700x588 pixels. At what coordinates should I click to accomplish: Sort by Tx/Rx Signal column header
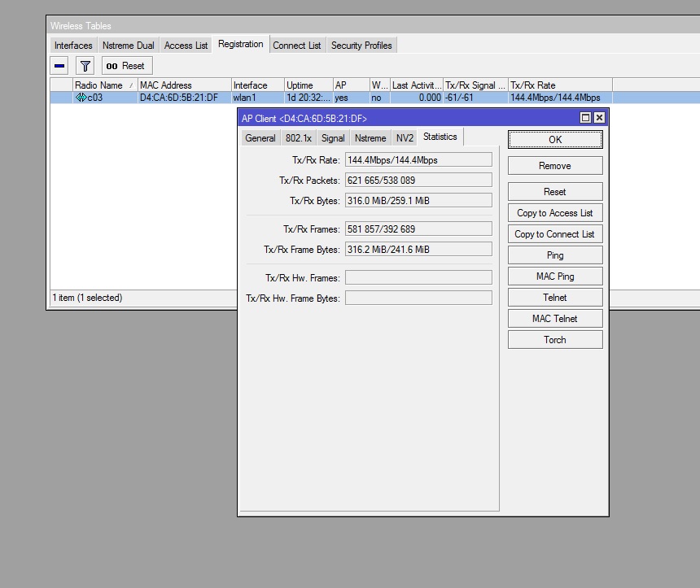(476, 85)
